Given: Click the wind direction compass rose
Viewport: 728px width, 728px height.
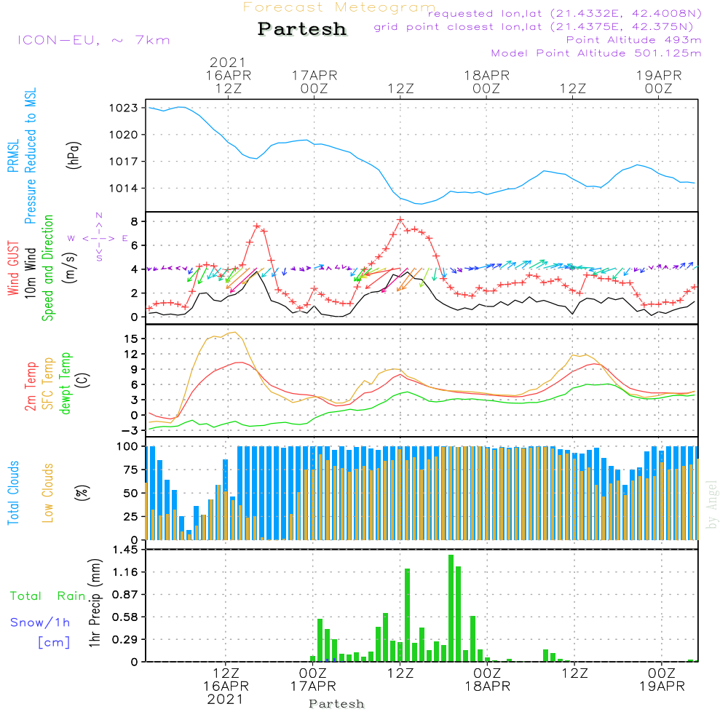Looking at the screenshot, I should tap(98, 237).
